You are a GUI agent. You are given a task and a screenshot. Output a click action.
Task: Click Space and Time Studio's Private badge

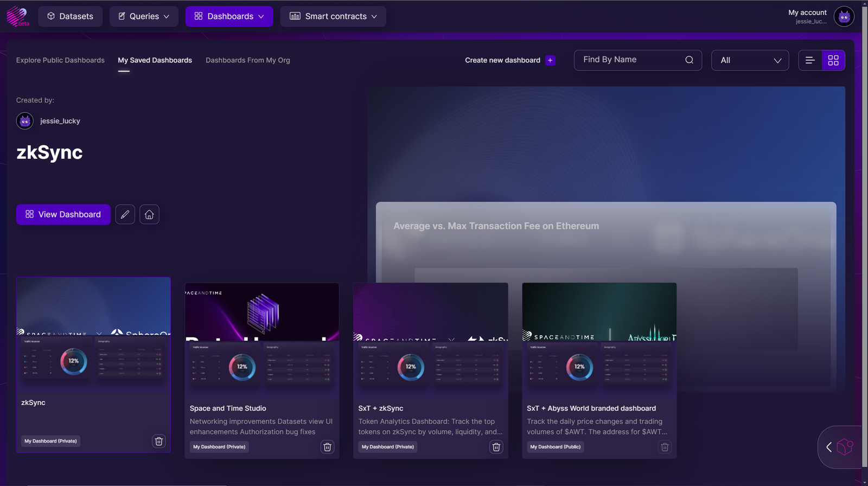[x=219, y=447]
